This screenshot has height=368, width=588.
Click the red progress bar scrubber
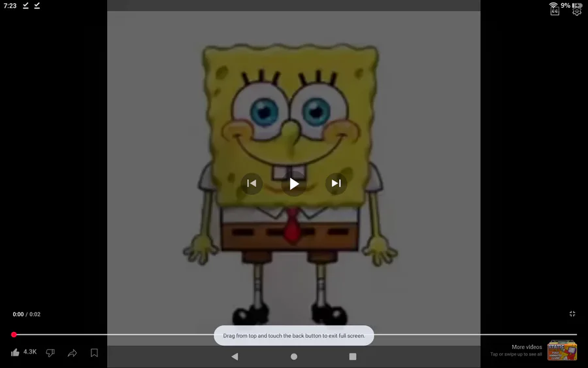point(14,335)
